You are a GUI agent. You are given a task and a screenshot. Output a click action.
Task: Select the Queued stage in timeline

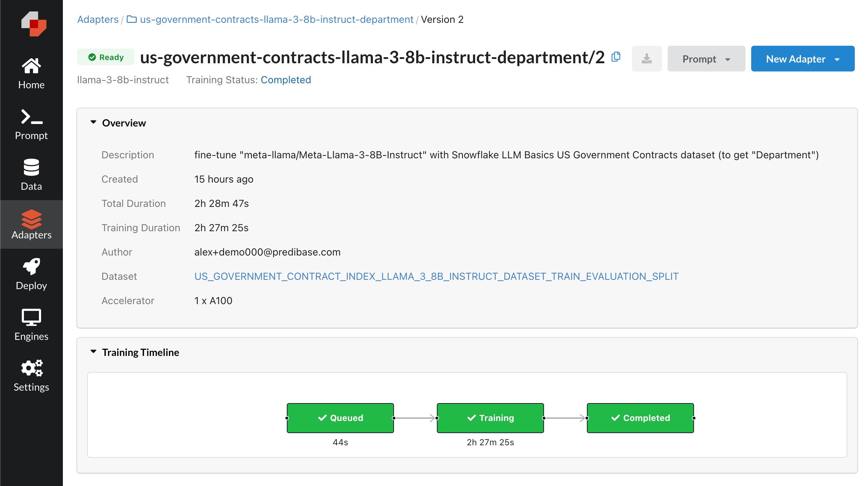pyautogui.click(x=340, y=418)
